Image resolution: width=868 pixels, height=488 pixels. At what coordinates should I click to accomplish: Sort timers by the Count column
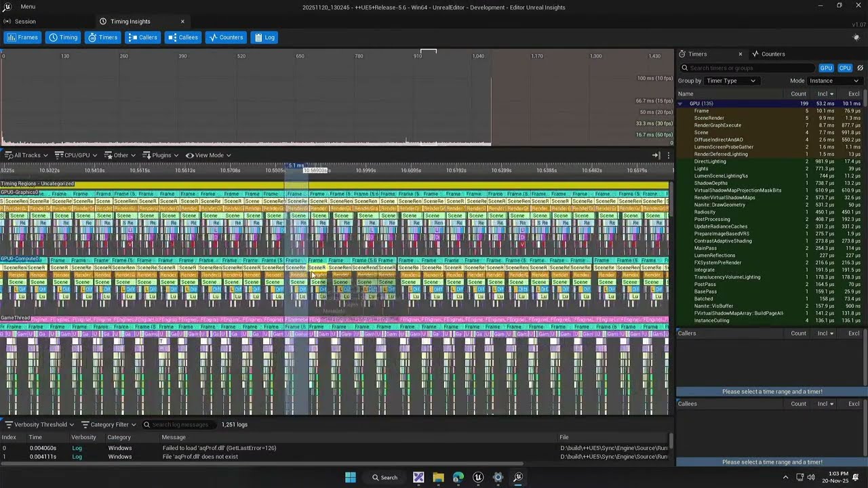click(798, 94)
